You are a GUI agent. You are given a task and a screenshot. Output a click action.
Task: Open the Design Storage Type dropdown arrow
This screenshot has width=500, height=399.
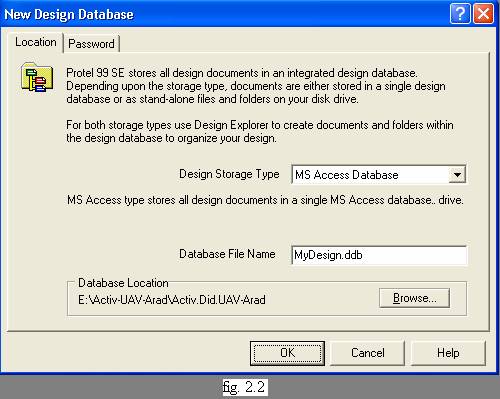click(x=457, y=174)
